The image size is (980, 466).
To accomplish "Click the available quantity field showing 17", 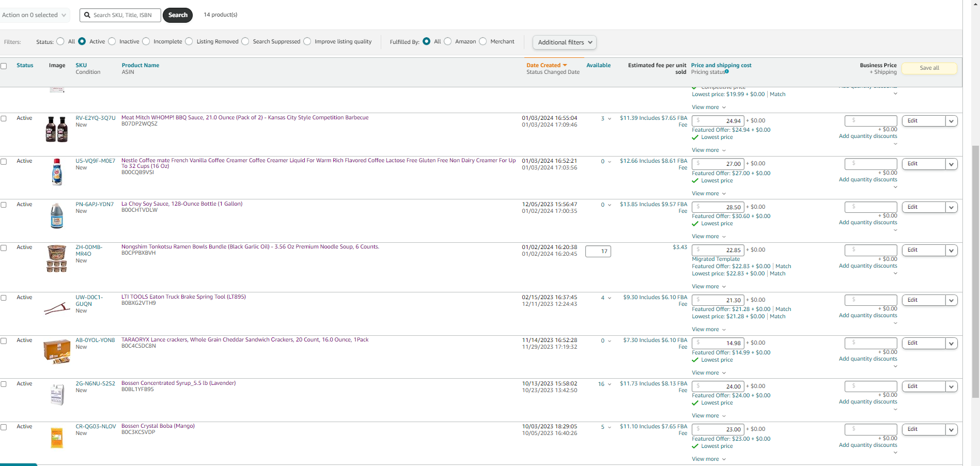I will click(x=598, y=252).
